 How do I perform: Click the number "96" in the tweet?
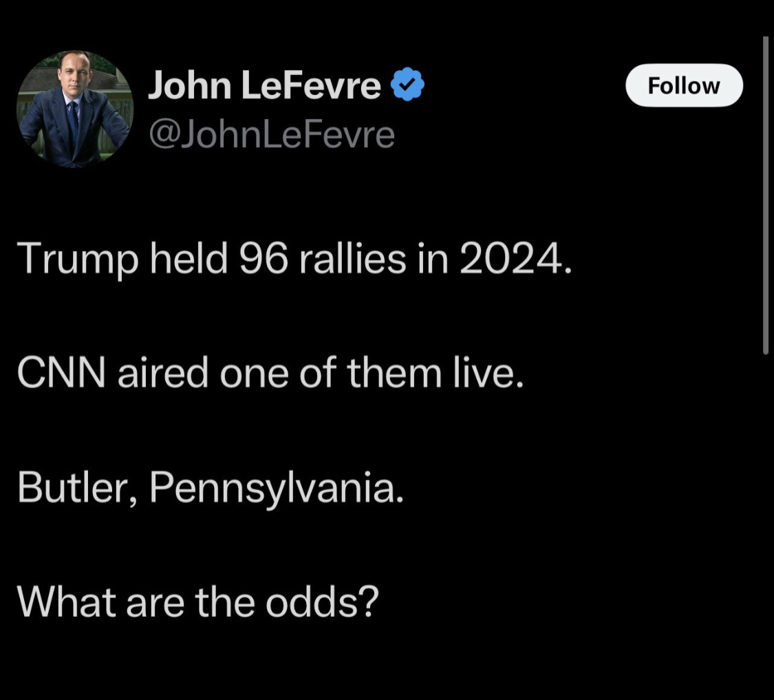(x=262, y=259)
